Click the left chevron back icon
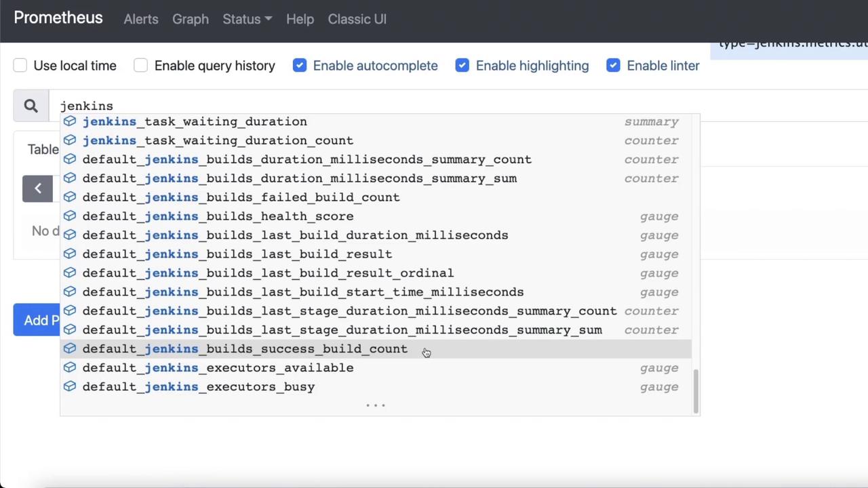The height and width of the screenshot is (488, 868). [x=38, y=188]
